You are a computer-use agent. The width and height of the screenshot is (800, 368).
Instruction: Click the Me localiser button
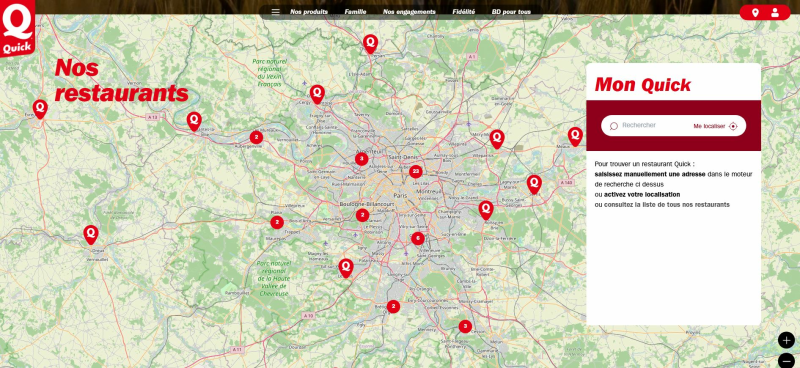click(715, 126)
